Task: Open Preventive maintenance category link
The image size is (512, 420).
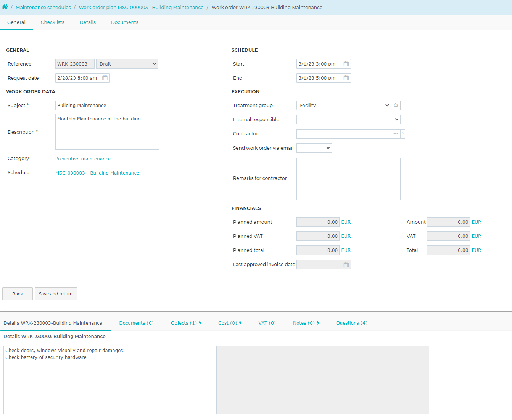Action: (x=83, y=159)
